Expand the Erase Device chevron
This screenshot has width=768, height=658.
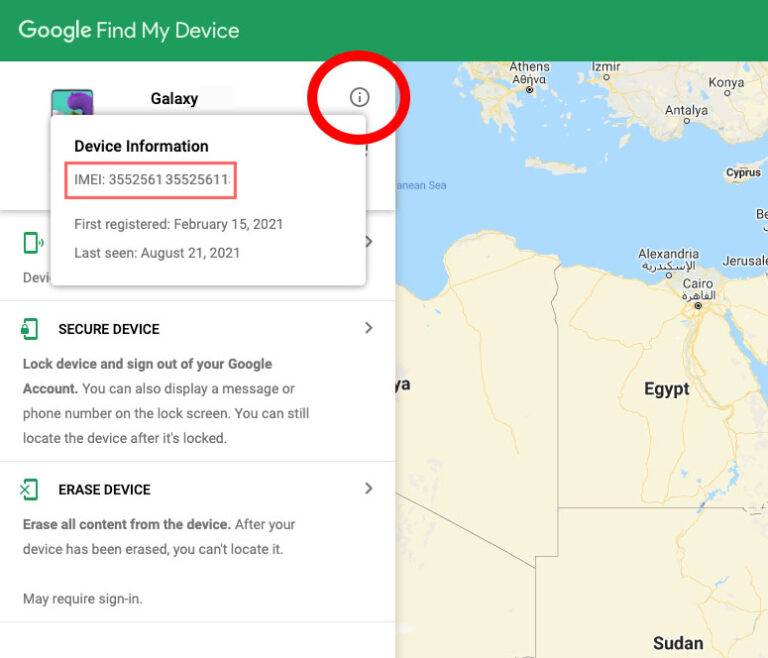coord(369,488)
